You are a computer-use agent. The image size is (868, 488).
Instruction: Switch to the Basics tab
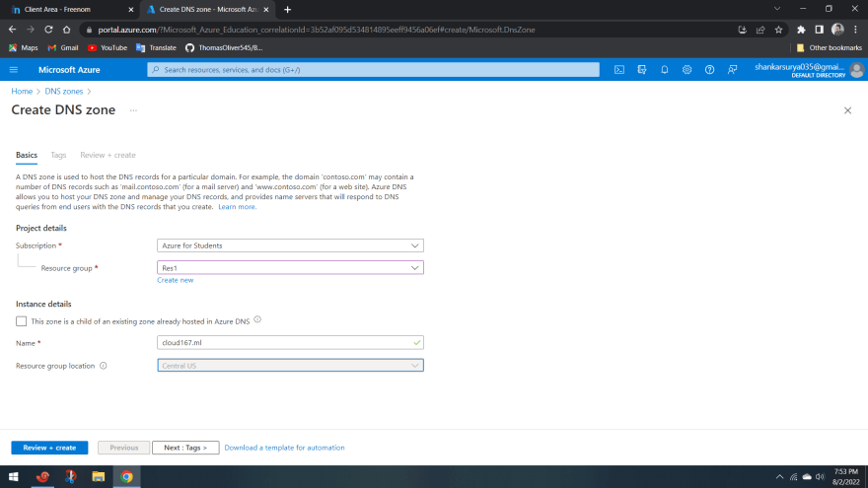pos(27,155)
